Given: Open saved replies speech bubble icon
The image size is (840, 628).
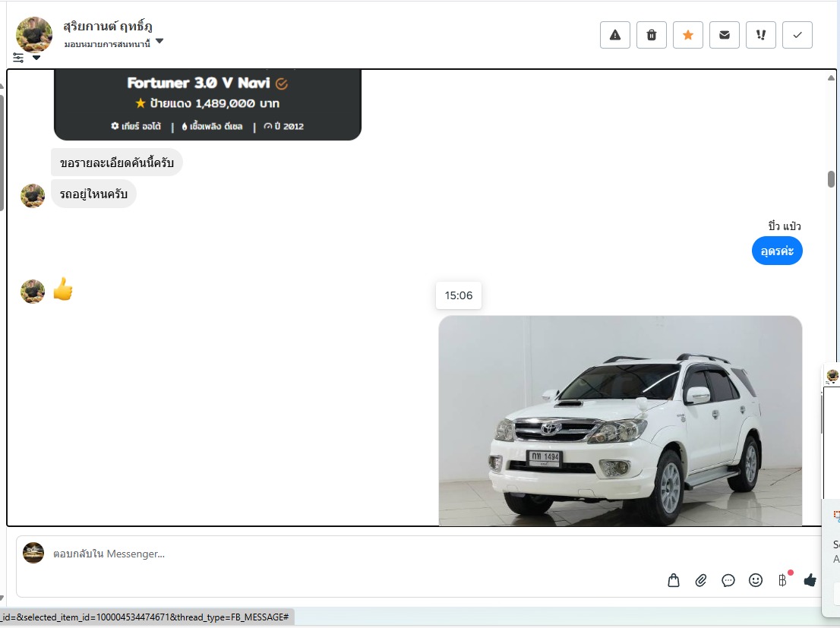Looking at the screenshot, I should click(728, 580).
